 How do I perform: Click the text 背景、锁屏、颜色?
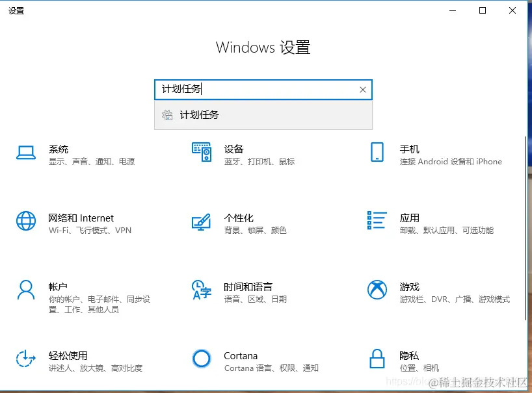tap(255, 231)
